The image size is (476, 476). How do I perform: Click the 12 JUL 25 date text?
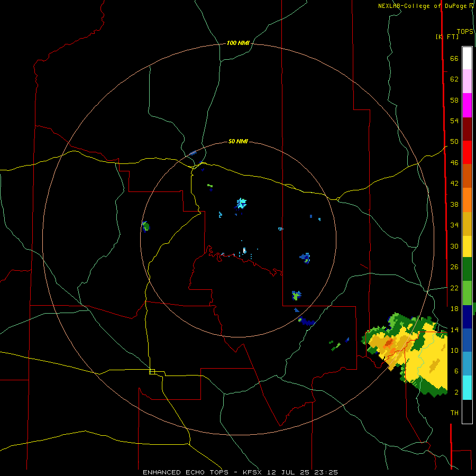click(x=289, y=472)
